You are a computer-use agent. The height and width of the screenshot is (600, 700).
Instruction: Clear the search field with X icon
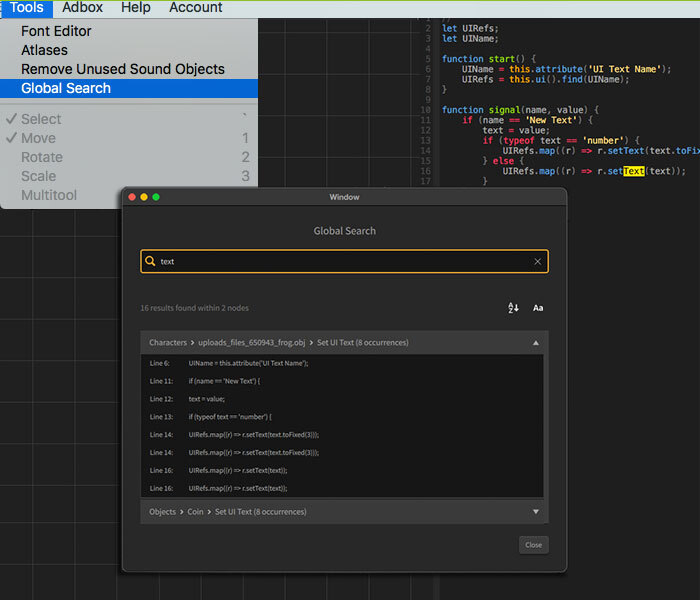[x=537, y=262]
